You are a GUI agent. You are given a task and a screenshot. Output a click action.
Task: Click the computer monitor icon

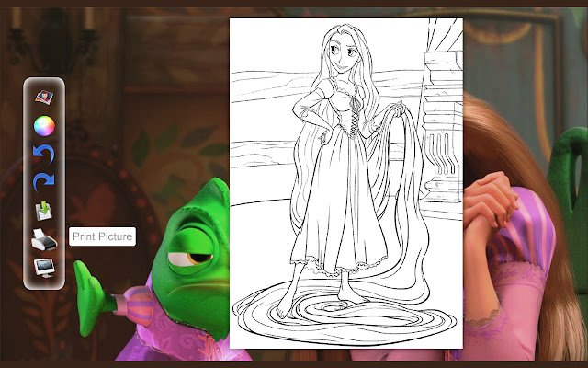click(x=44, y=268)
